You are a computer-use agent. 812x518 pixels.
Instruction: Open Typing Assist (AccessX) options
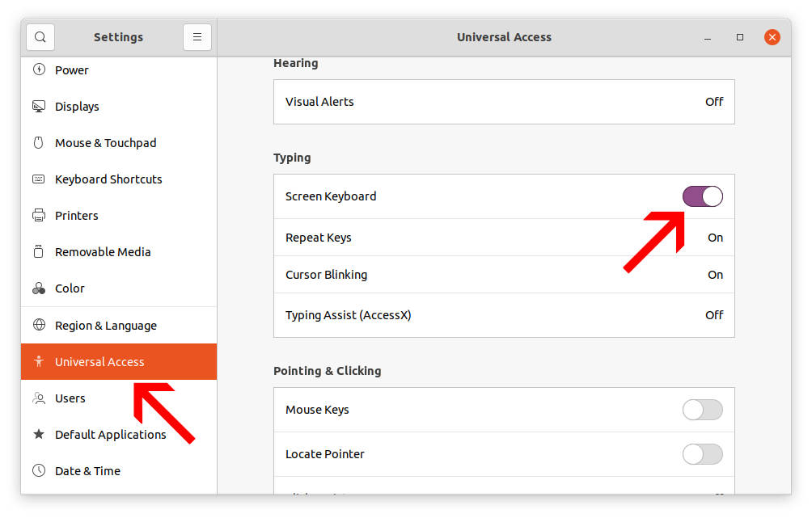coord(504,314)
